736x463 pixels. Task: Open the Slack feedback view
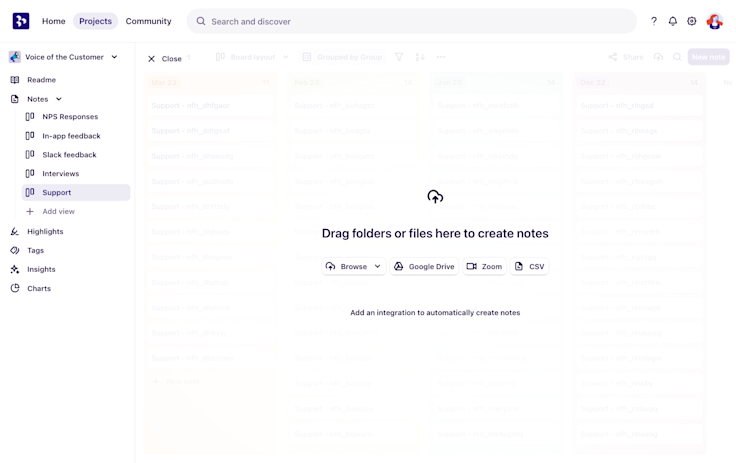[x=69, y=154]
